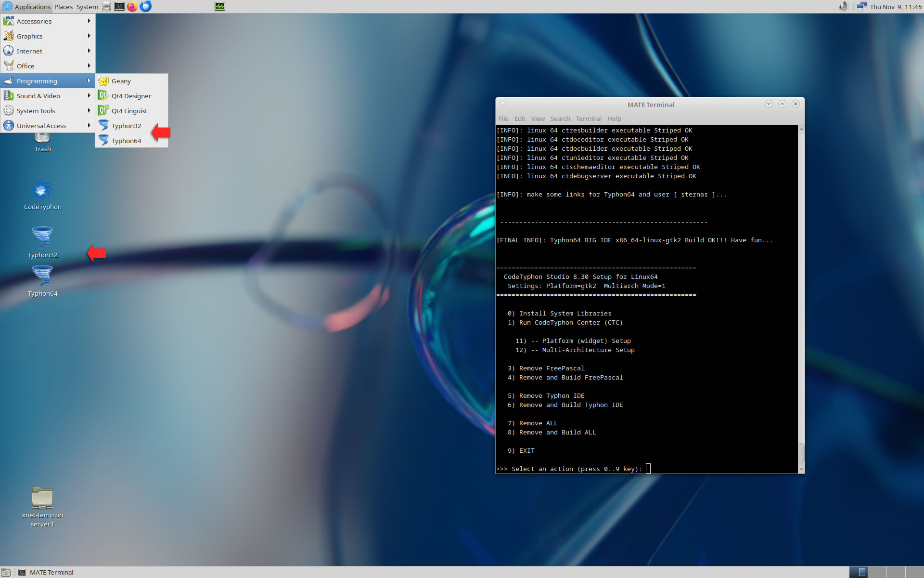Open the Search menu in MATE Terminal

[x=560, y=118]
